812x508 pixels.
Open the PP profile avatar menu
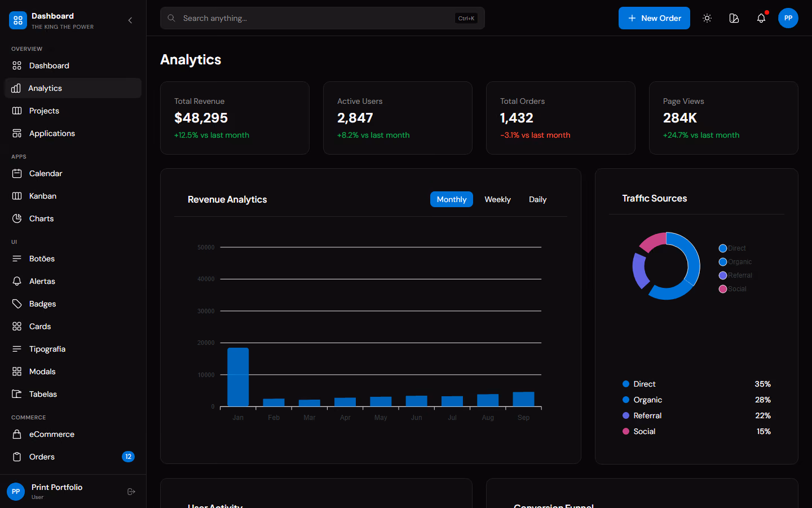(x=788, y=18)
